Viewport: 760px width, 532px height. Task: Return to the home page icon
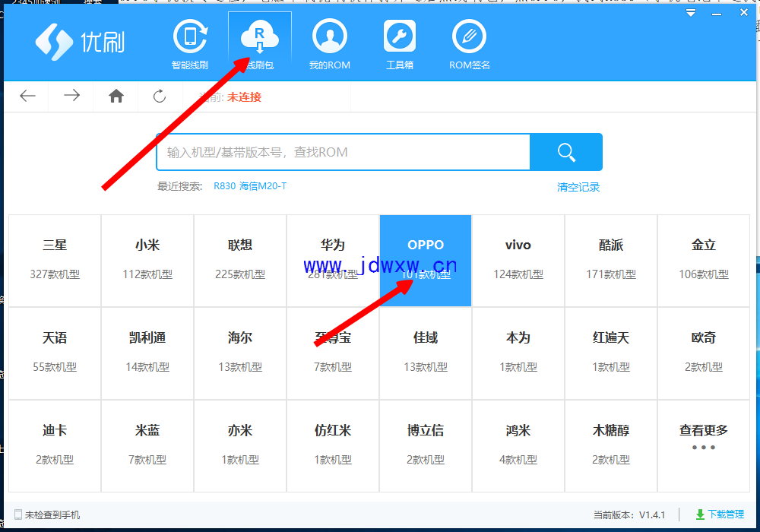[116, 96]
